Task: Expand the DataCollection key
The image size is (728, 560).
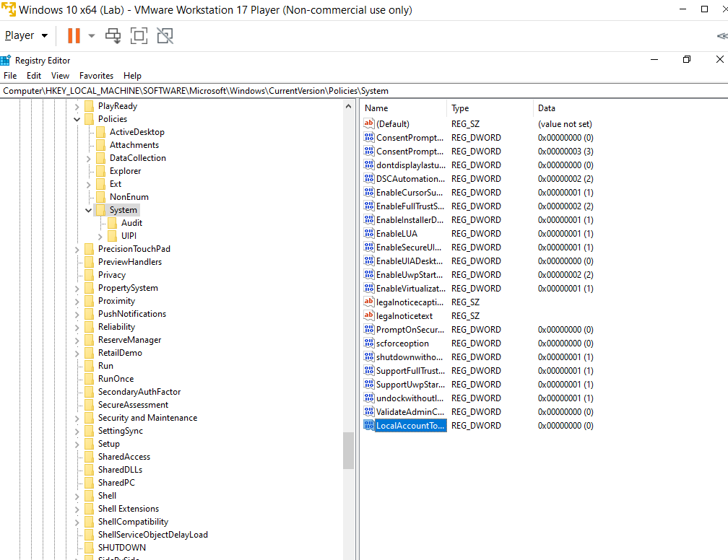Action: [89, 158]
